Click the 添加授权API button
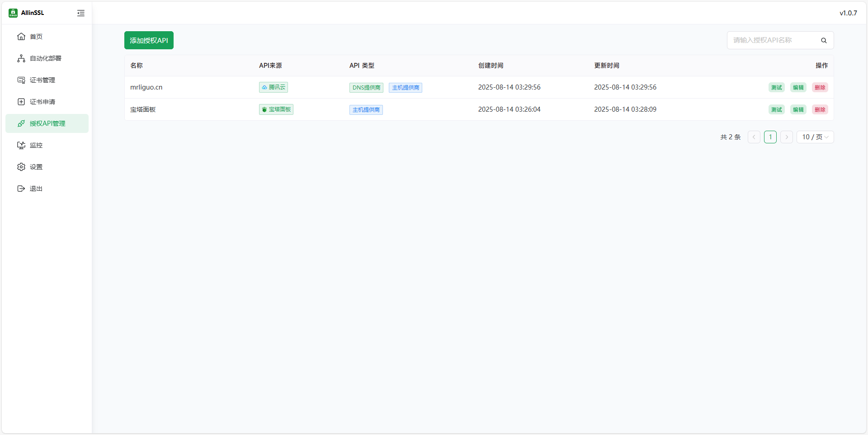The image size is (868, 435). [x=149, y=40]
